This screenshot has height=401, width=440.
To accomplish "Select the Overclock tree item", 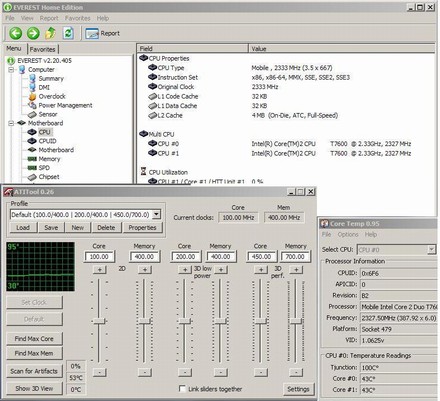I will [52, 96].
